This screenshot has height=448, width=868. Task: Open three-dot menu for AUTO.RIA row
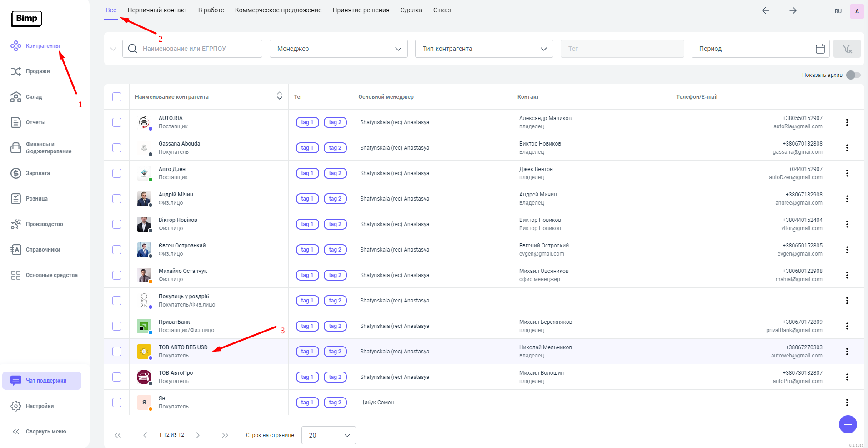847,122
